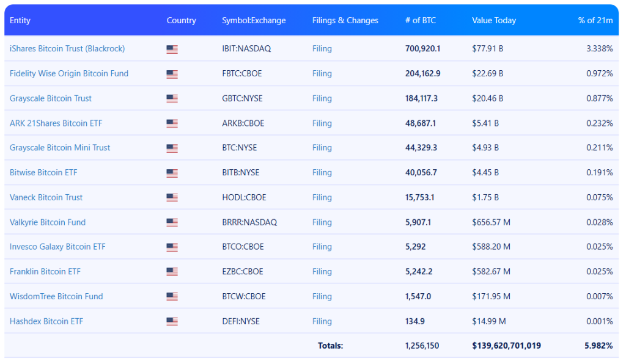Click the Entity column header

(20, 20)
